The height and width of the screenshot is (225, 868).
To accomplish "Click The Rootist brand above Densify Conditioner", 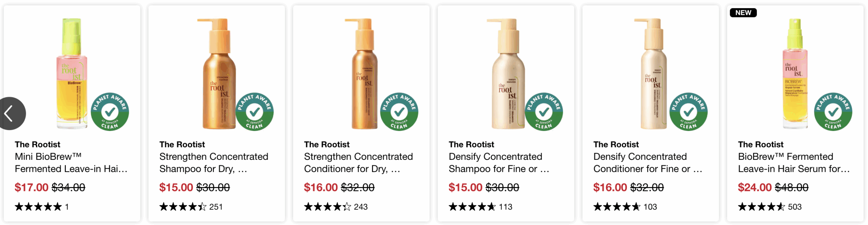I will pyautogui.click(x=616, y=145).
